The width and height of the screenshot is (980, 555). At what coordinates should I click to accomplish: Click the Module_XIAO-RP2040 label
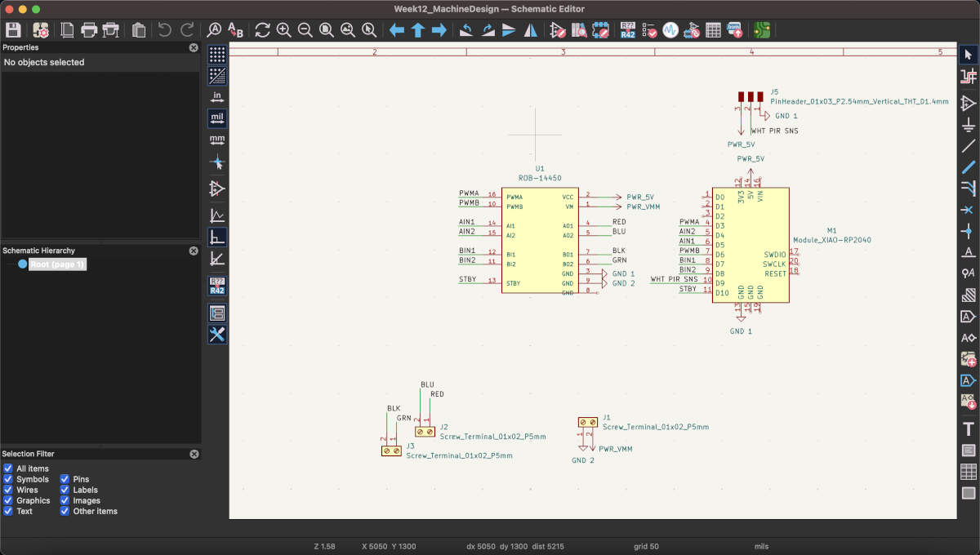point(833,240)
